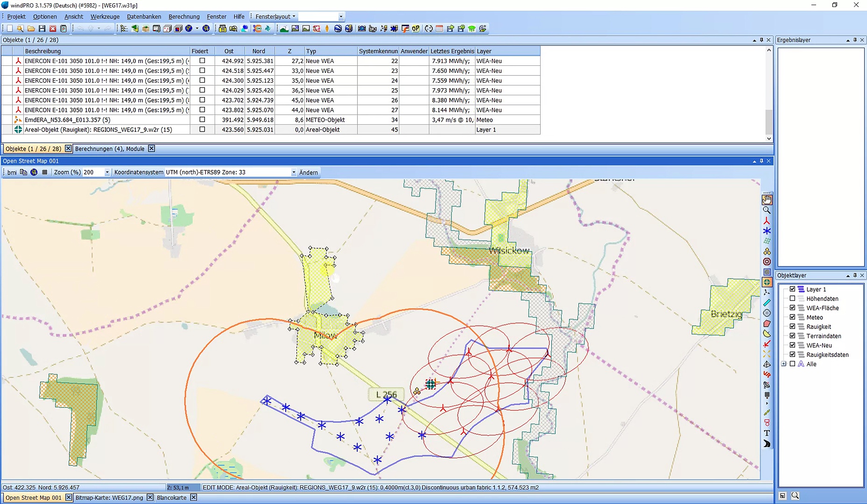Pick the blue existing WEA asterisk tool
The width and height of the screenshot is (867, 504).
pos(767,231)
